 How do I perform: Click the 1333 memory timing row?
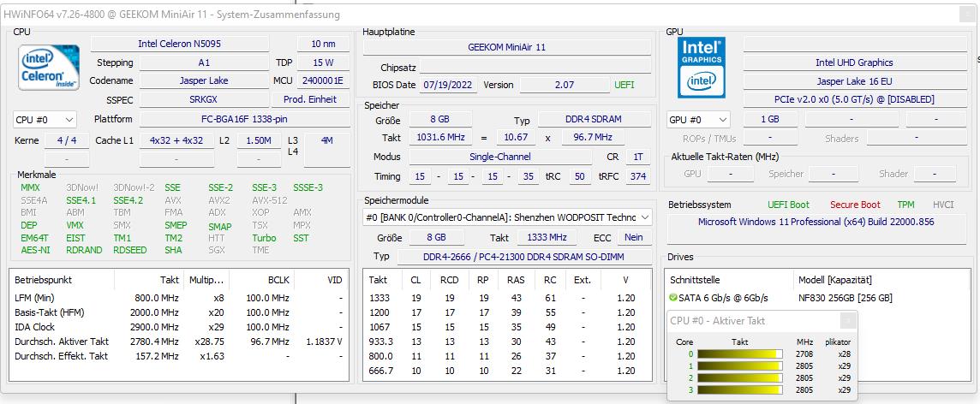507,298
